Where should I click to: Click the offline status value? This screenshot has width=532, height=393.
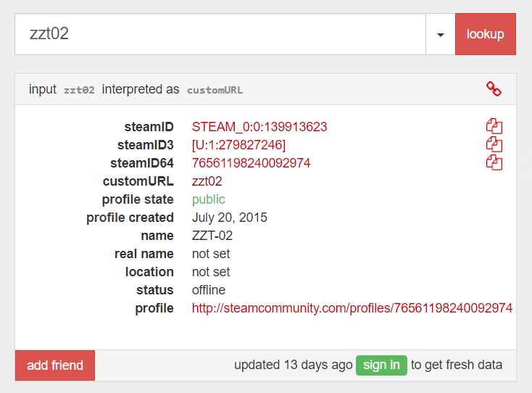tap(209, 290)
